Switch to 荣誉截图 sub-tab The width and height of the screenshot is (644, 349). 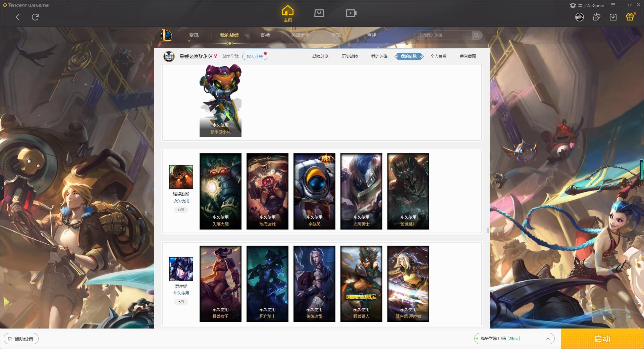pyautogui.click(x=468, y=56)
